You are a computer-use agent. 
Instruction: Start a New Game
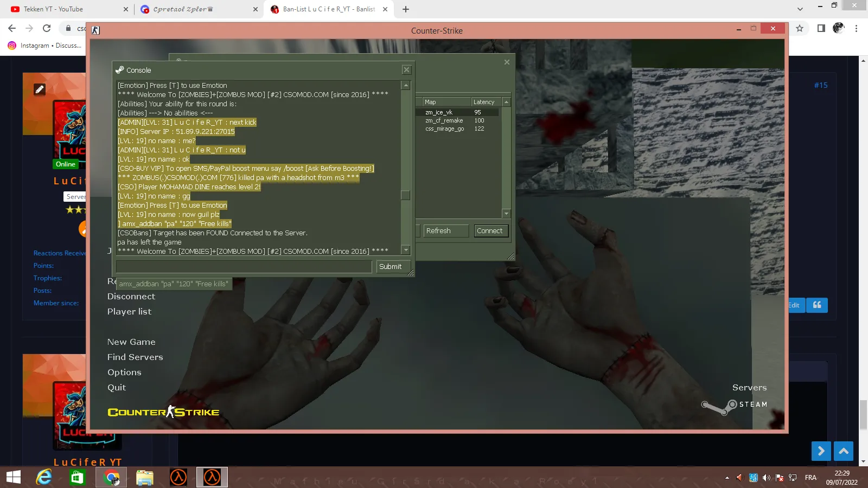click(x=131, y=342)
